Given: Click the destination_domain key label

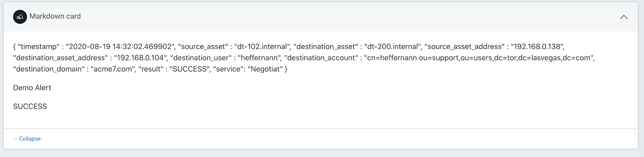Looking at the screenshot, I should (49, 69).
